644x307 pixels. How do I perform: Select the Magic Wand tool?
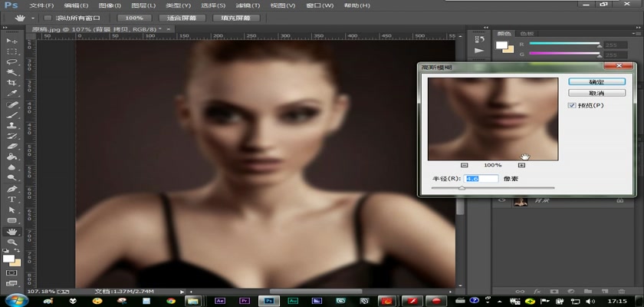[12, 72]
